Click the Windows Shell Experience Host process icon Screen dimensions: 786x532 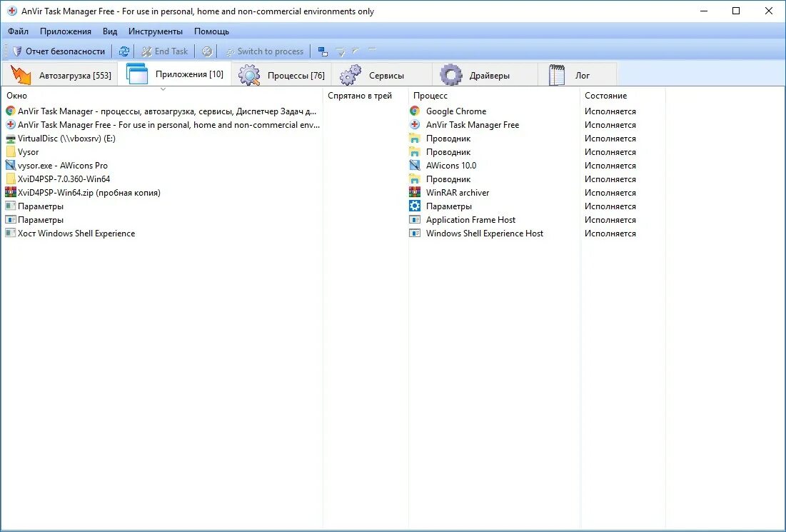coord(415,233)
